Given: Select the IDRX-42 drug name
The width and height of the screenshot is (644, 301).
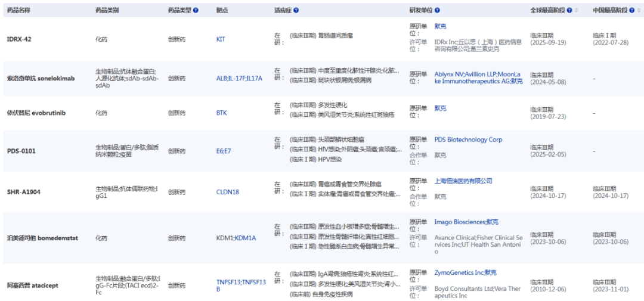Looking at the screenshot, I should point(20,39).
